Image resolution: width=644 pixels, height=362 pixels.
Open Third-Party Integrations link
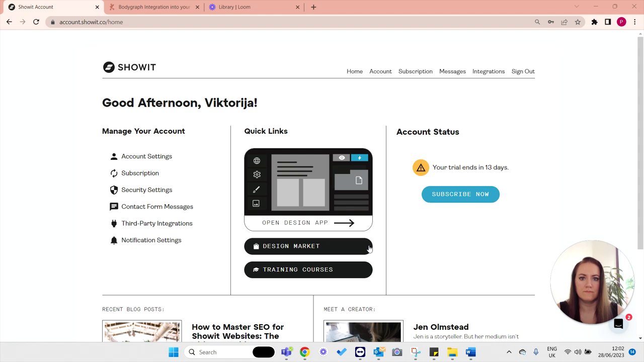pyautogui.click(x=156, y=223)
